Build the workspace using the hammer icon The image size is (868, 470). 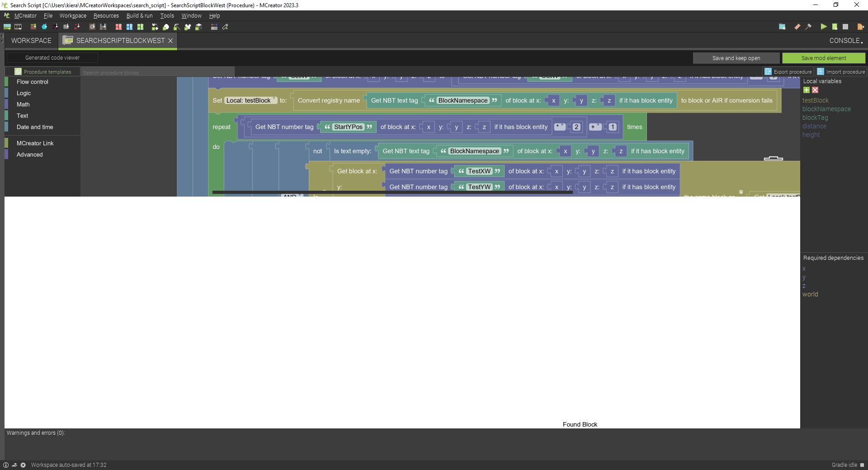click(x=808, y=27)
